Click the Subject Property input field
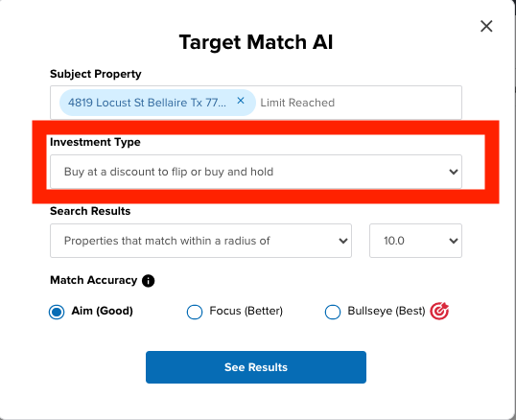The image size is (516, 420). pos(256,103)
